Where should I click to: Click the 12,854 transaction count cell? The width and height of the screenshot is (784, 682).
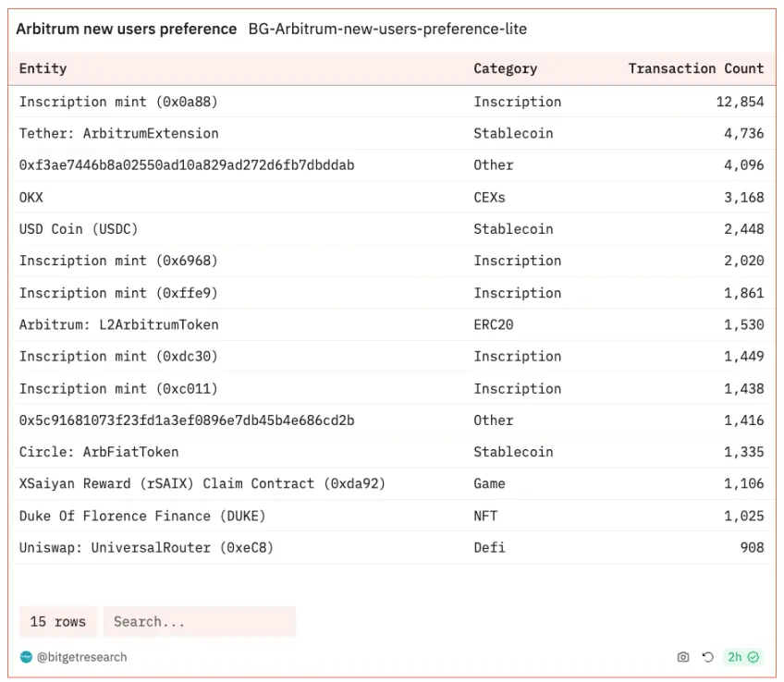tap(740, 102)
